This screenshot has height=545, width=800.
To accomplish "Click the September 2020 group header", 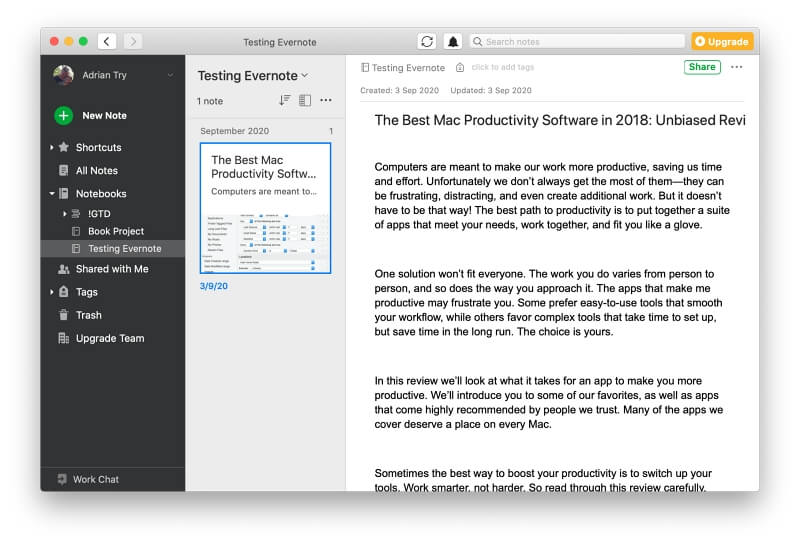I will [235, 131].
